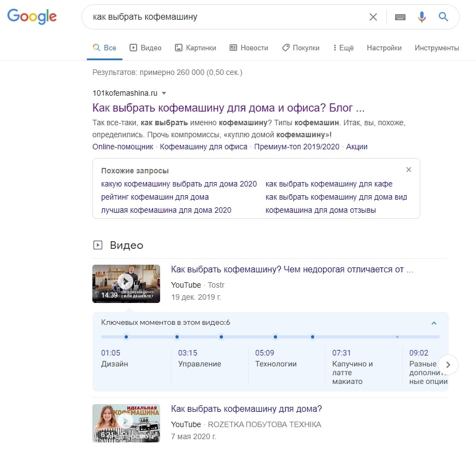
Task: Open result Как выбрать кофемашину для дома и офиса
Action: click(228, 108)
